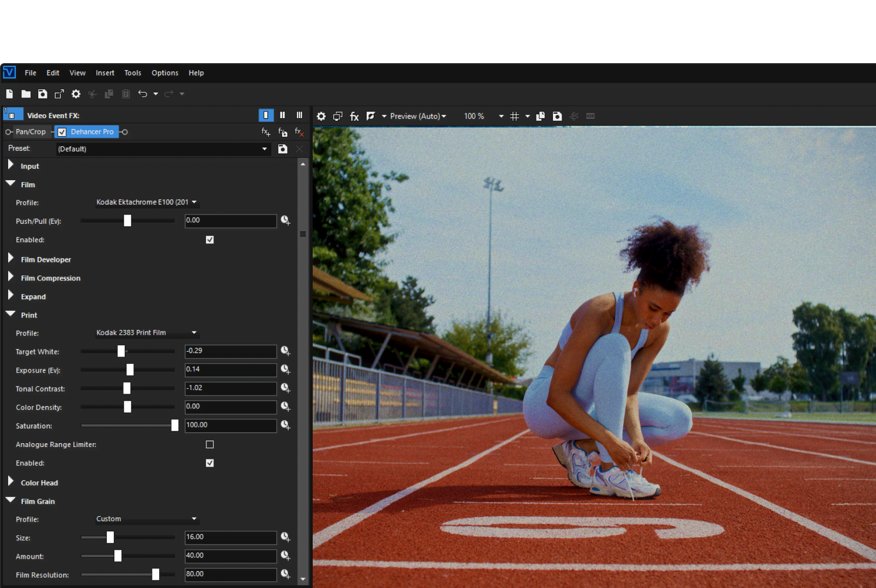Switch FX panel to two-column layout
Viewport: 876px width, 588px height.
[x=282, y=115]
